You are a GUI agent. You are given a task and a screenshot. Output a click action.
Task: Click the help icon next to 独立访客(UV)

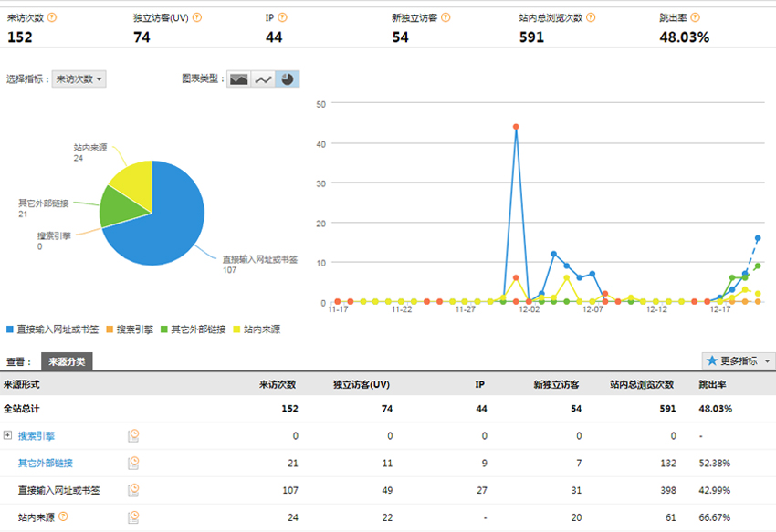[197, 17]
